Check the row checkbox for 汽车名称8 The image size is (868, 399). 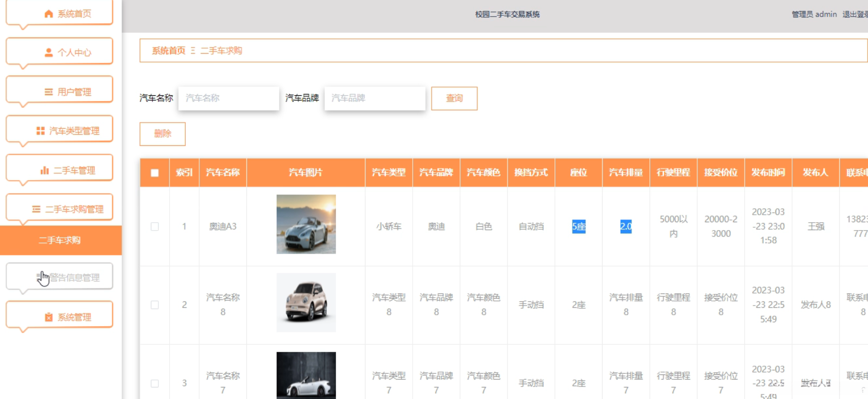[x=155, y=305]
